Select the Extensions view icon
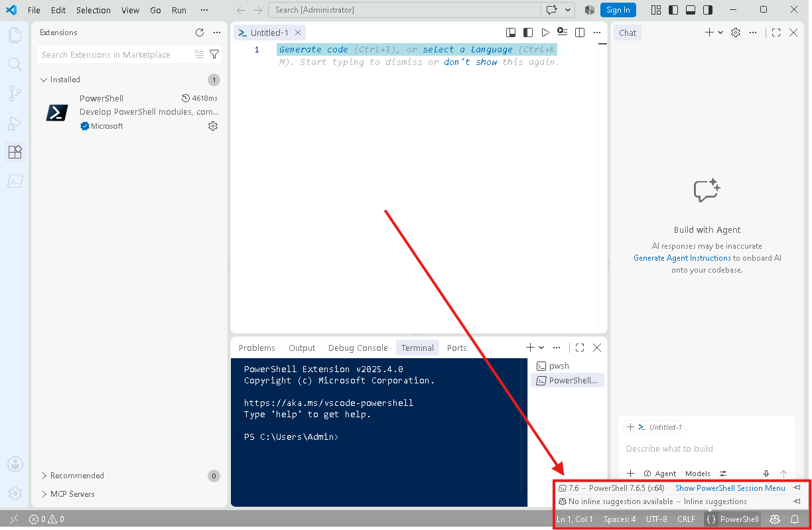The height and width of the screenshot is (530, 812). click(x=15, y=152)
